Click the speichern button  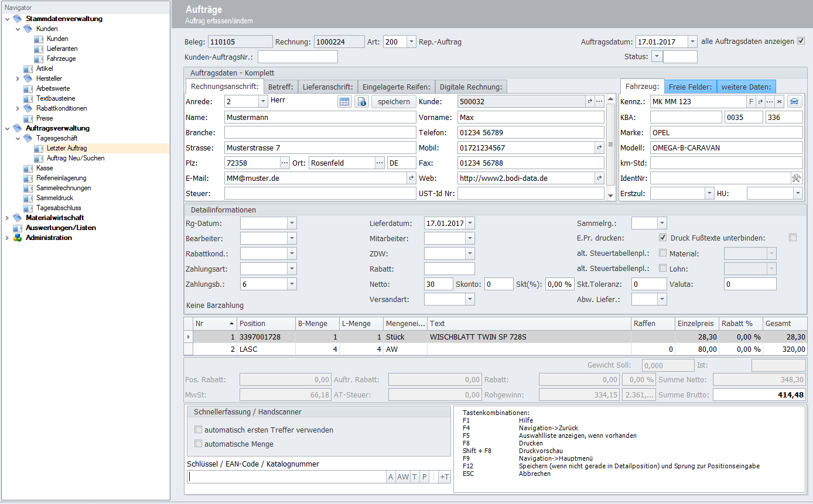coord(394,102)
